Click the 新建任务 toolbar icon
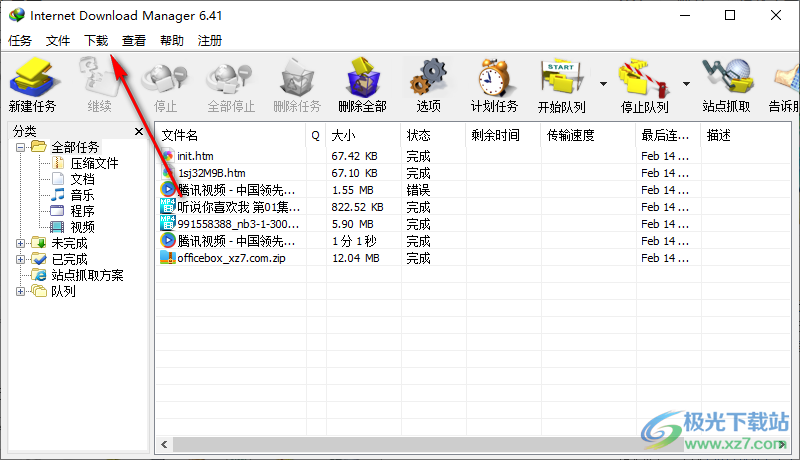The height and width of the screenshot is (460, 800). point(33,78)
